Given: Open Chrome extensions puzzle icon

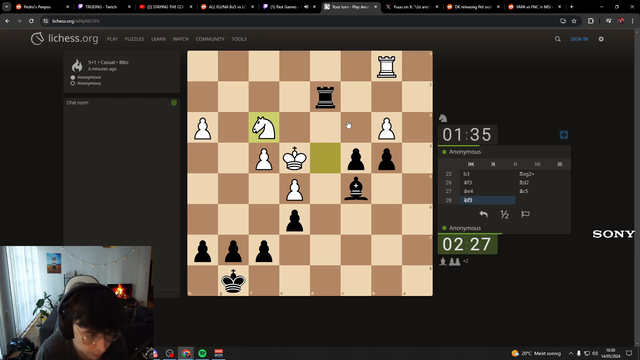Looking at the screenshot, I should [591, 21].
